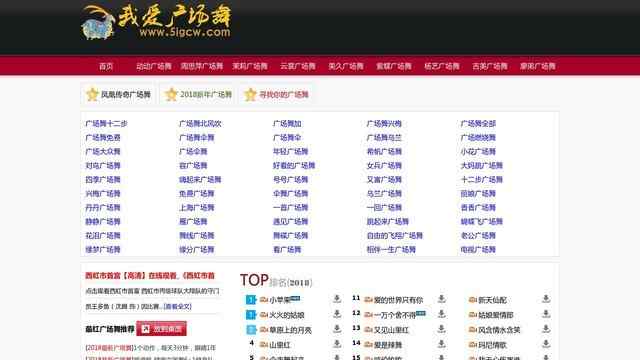Download the rank 14 song

[x=441, y=344]
